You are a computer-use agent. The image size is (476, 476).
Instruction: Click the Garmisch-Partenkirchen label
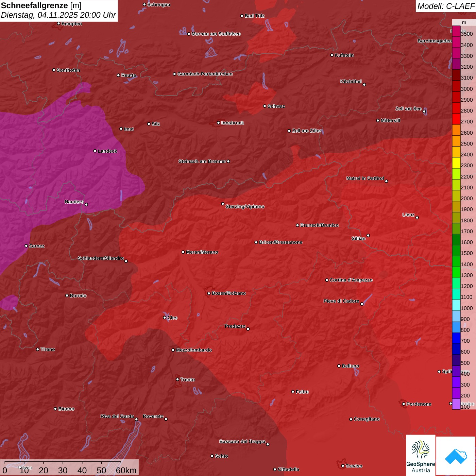[x=205, y=74]
